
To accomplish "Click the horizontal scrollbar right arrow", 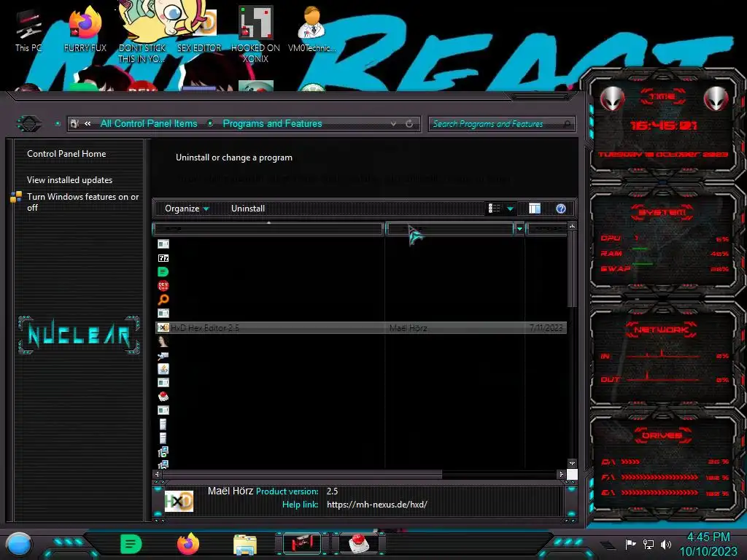I will 561,474.
